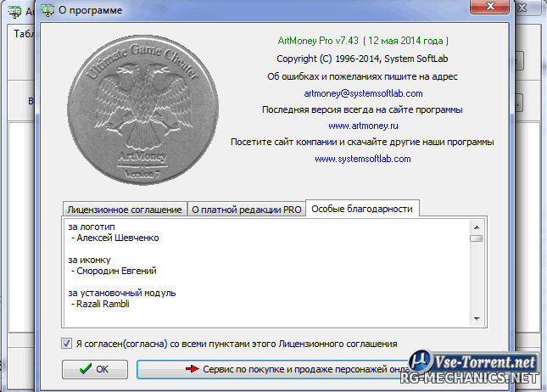Open the www.systemsoftlab.com link

pyautogui.click(x=362, y=159)
